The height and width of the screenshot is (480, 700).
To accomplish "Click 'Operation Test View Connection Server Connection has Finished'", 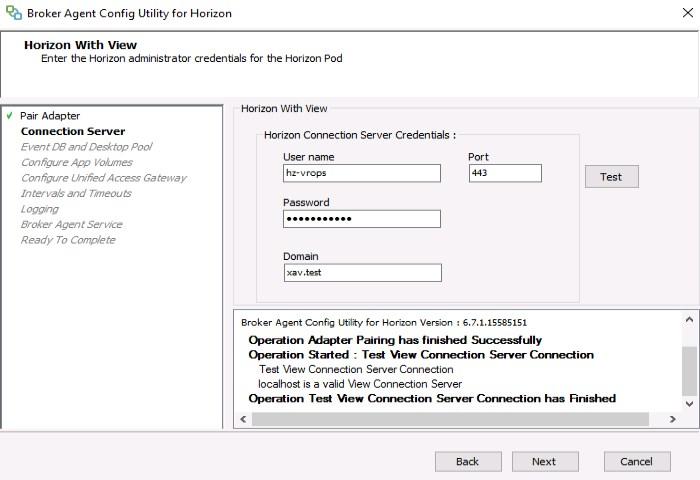I will [x=432, y=398].
